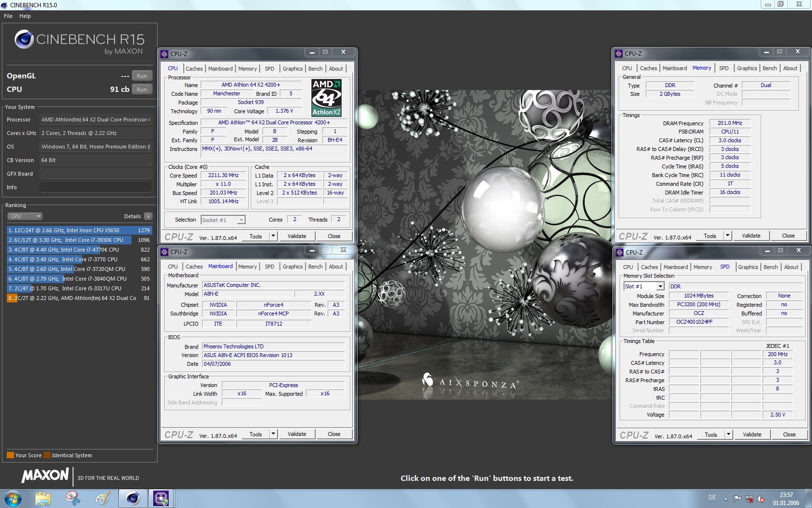Click Tools button in Memory window
The height and width of the screenshot is (508, 812).
(710, 236)
